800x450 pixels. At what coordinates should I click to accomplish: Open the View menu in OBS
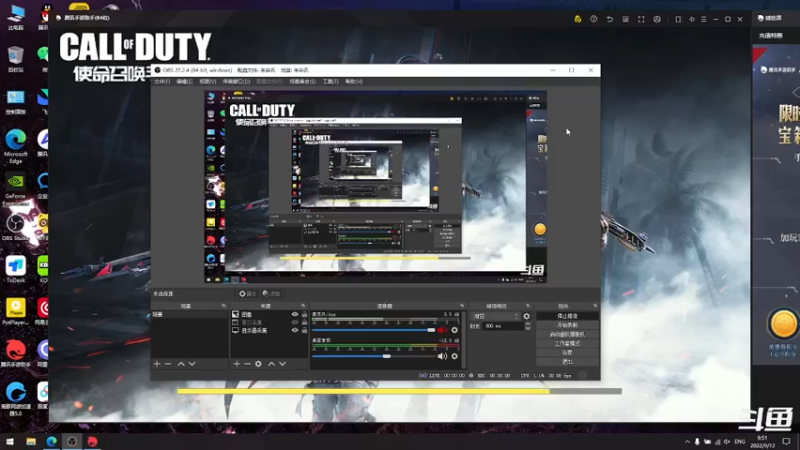(207, 82)
